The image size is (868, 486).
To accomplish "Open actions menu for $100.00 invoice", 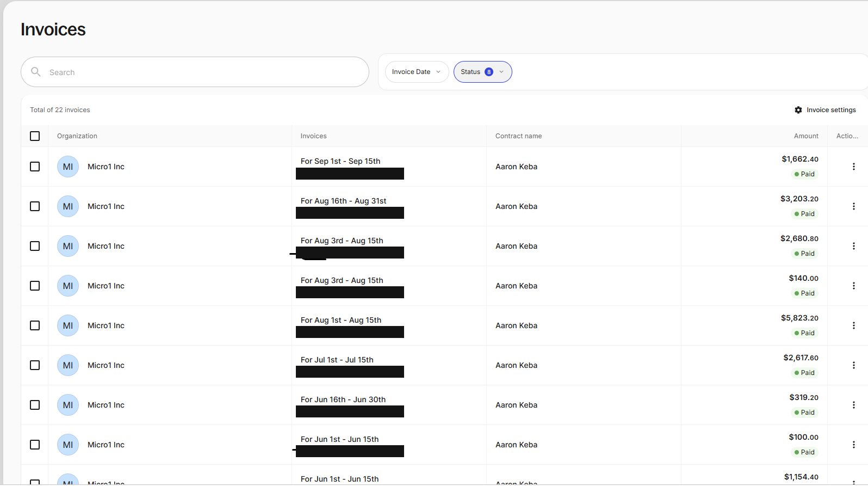I will [x=853, y=445].
